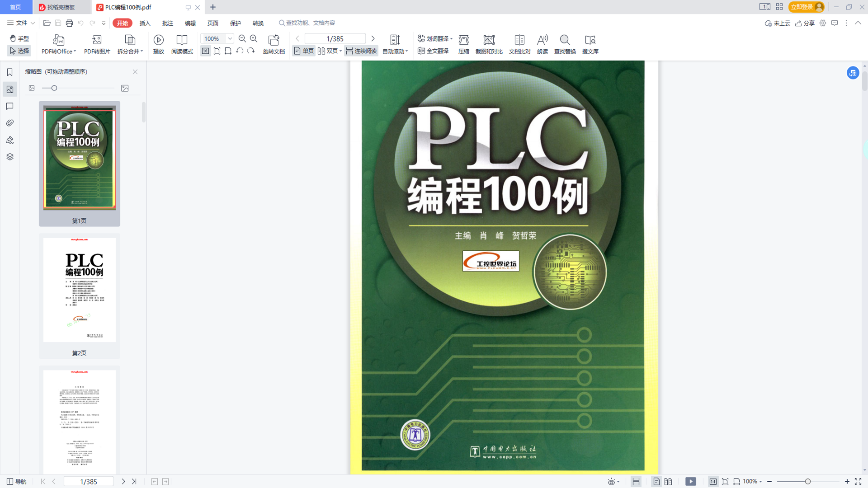Open the bookmark panel in left sidebar

click(x=10, y=72)
